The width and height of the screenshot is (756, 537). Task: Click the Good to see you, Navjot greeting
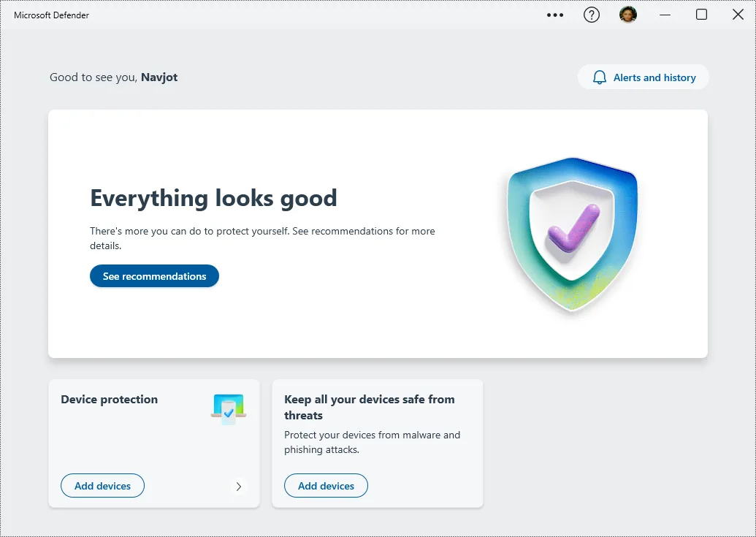click(x=114, y=77)
